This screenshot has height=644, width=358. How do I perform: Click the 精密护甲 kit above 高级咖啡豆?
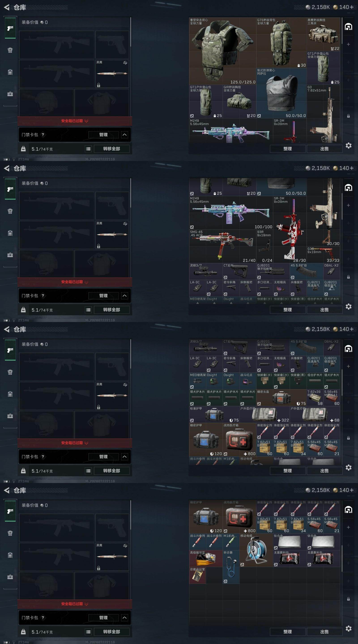click(x=206, y=516)
